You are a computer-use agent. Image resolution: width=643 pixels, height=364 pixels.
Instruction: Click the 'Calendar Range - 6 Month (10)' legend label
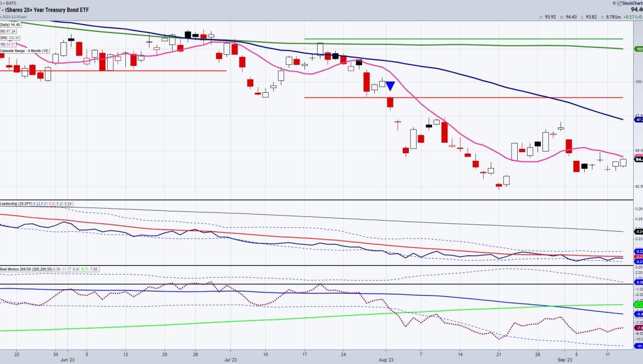[25, 51]
